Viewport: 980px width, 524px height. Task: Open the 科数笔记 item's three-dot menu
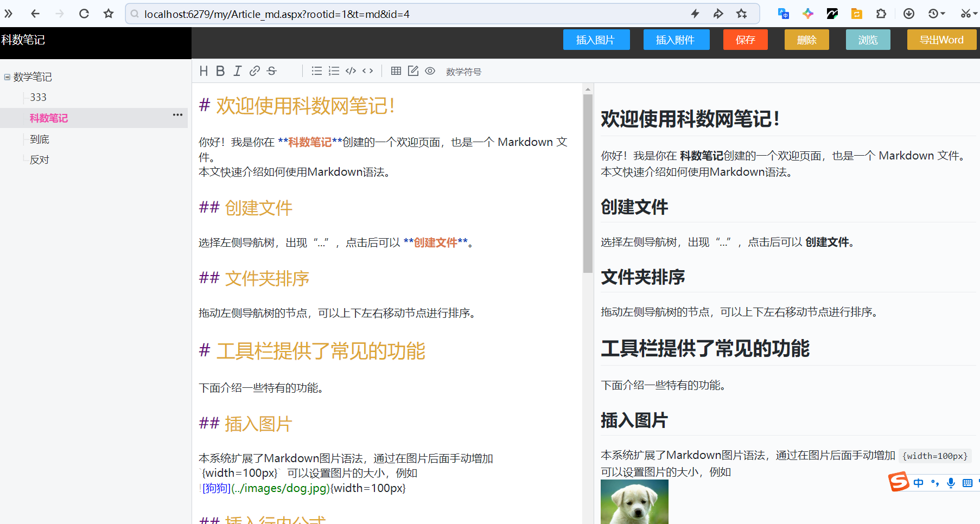[x=177, y=115]
